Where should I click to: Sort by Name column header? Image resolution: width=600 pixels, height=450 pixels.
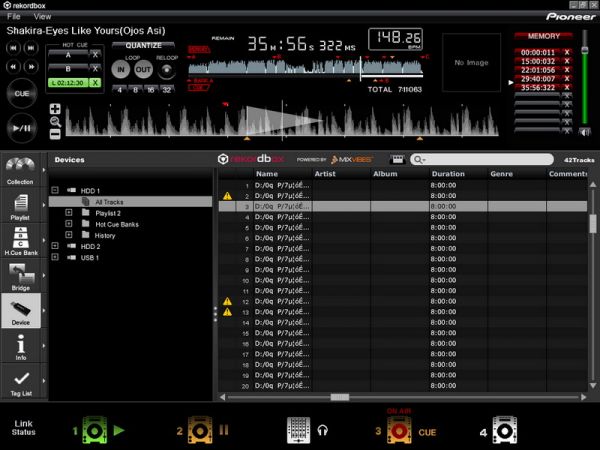tap(283, 174)
